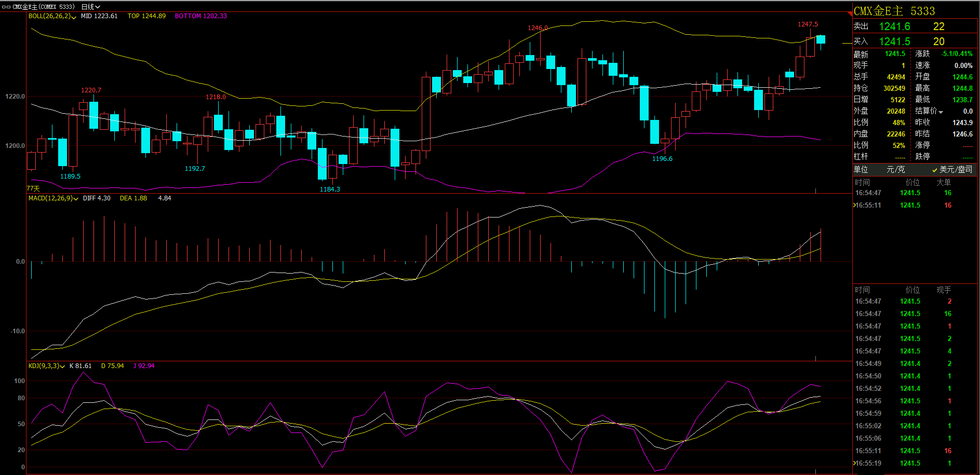The width and height of the screenshot is (980, 475).
Task: Click the 日增 value 5122
Action: [898, 100]
